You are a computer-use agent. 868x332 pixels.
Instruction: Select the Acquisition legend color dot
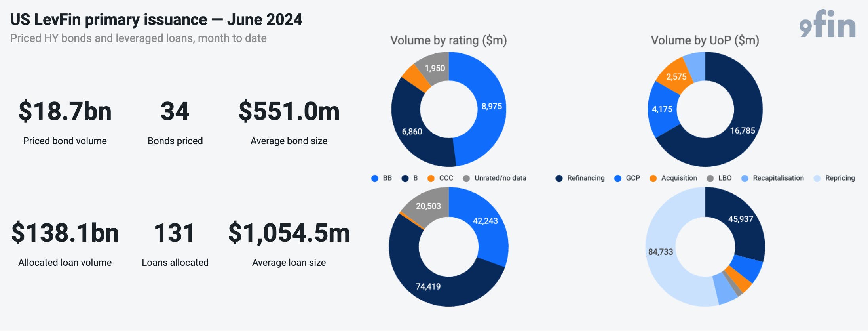tap(653, 179)
